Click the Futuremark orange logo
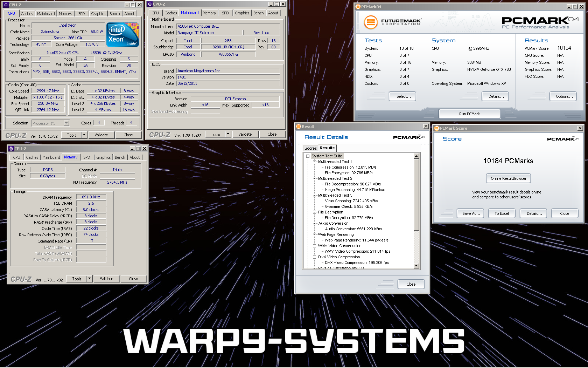This screenshot has height=368, width=588. [371, 22]
